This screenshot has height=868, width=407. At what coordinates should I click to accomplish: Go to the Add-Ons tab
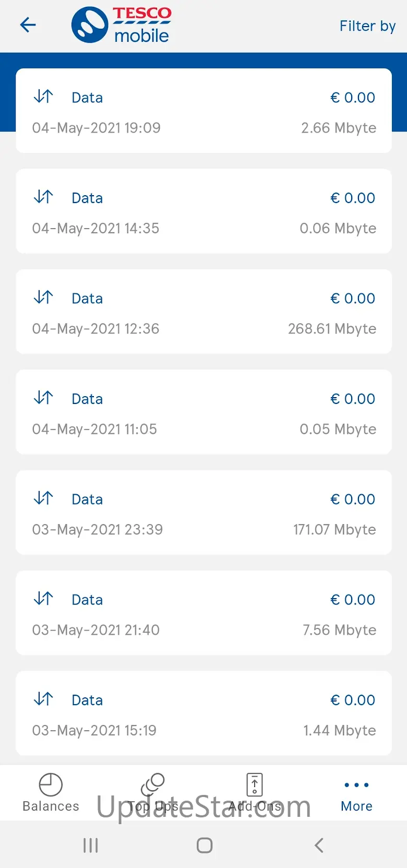coord(255,792)
